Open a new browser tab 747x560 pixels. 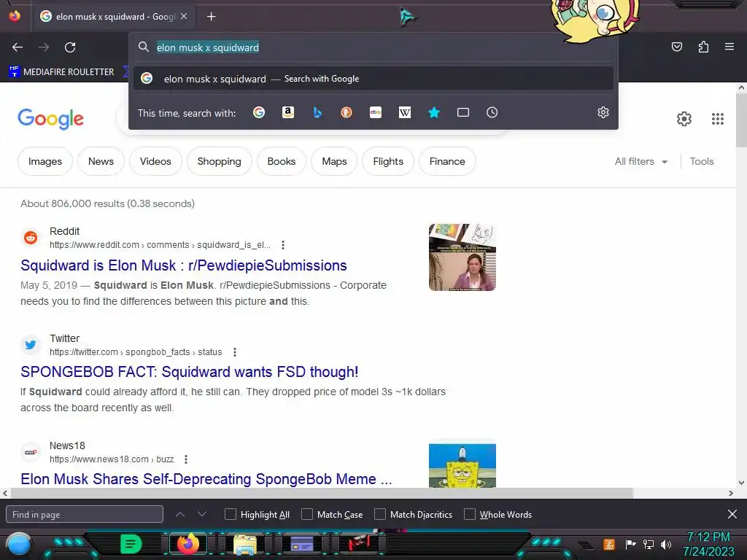[x=211, y=17]
